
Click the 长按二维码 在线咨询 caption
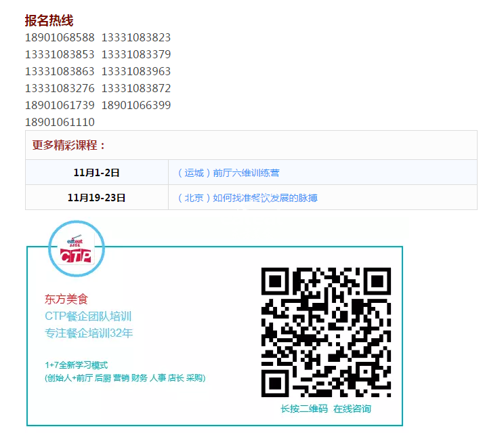tap(326, 409)
